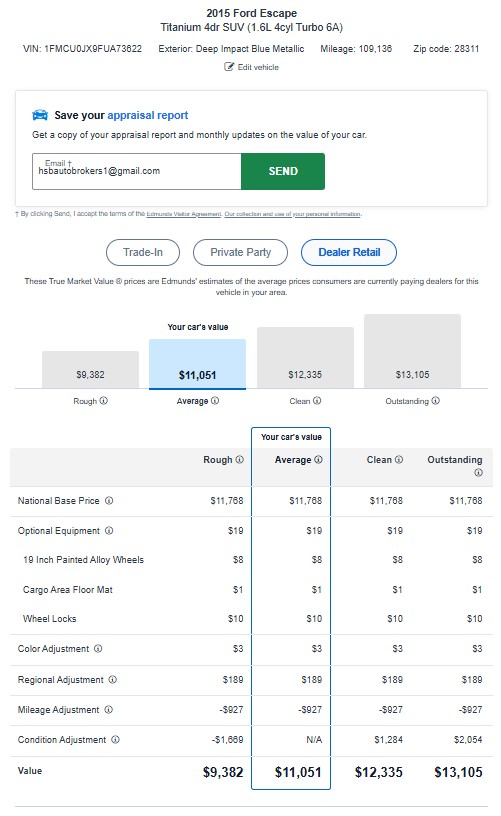
Task: Select the Dealer Retail pricing tab
Action: [349, 252]
